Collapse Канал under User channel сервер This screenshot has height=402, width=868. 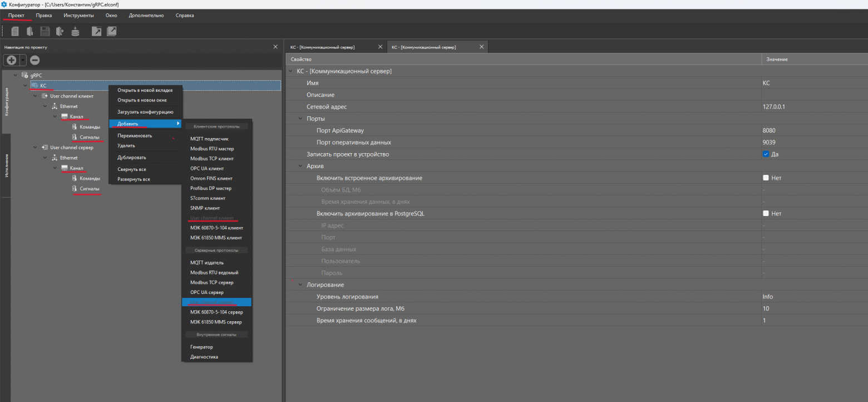tap(56, 168)
